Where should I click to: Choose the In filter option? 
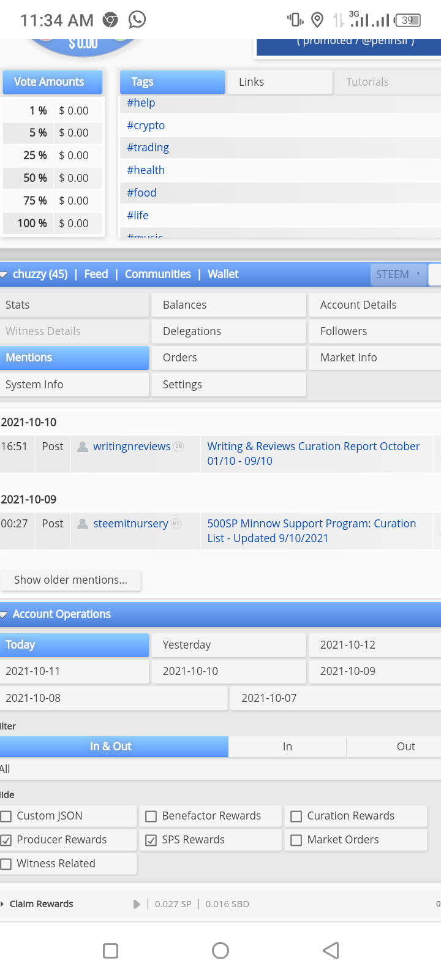pos(287,747)
